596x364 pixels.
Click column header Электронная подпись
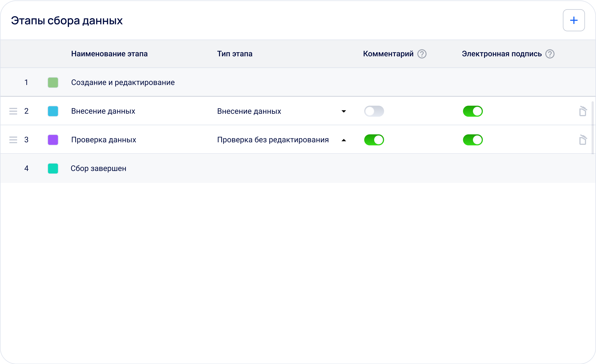pyautogui.click(x=502, y=54)
